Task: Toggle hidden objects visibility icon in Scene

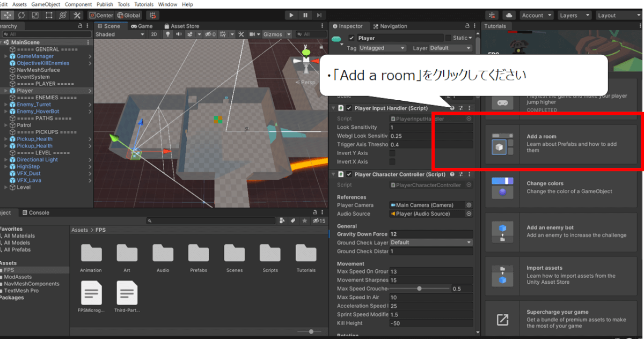Action: click(211, 34)
